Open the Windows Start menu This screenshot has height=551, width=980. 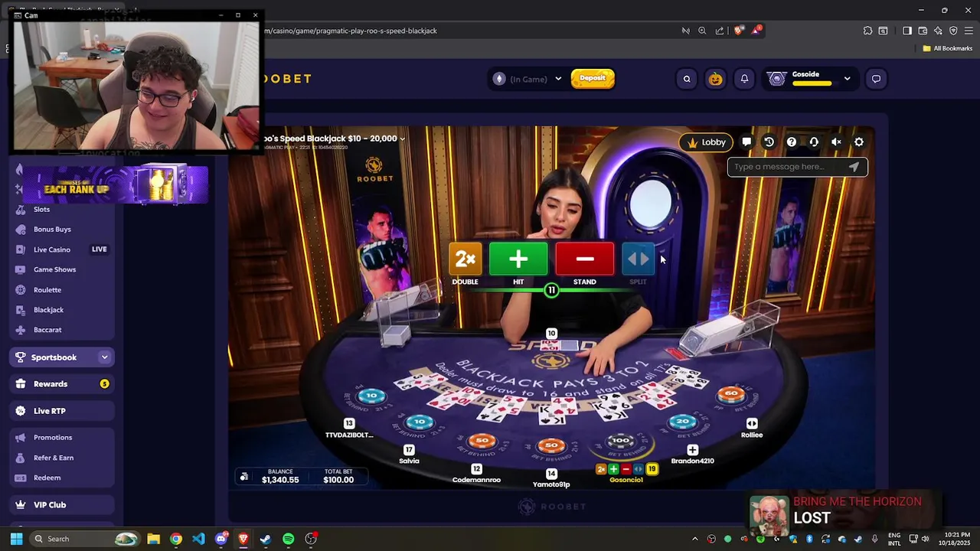pos(16,539)
